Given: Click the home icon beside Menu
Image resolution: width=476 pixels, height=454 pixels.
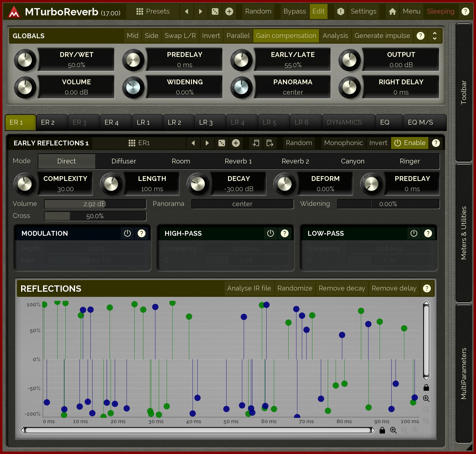Looking at the screenshot, I should pyautogui.click(x=392, y=11).
